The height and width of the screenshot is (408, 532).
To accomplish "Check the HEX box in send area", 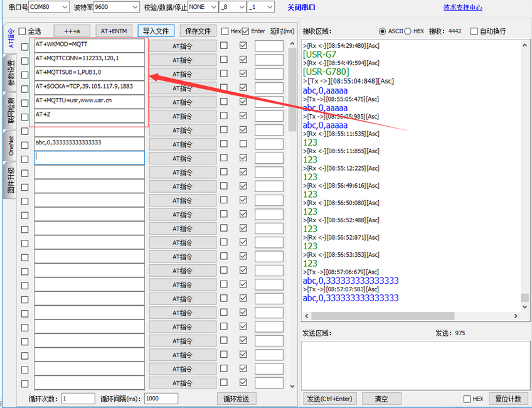I will [467, 399].
